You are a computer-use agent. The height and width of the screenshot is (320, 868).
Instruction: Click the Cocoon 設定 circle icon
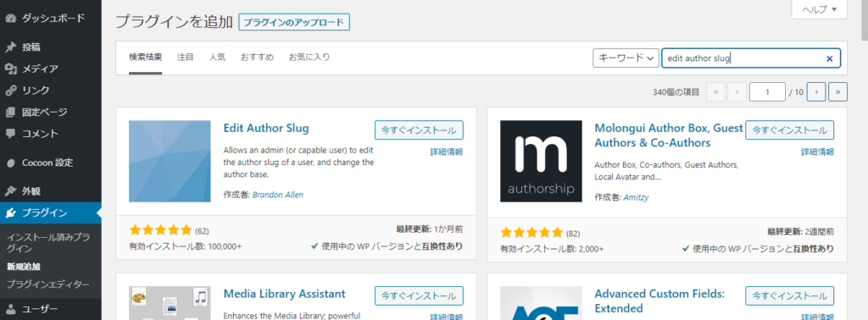[10, 163]
